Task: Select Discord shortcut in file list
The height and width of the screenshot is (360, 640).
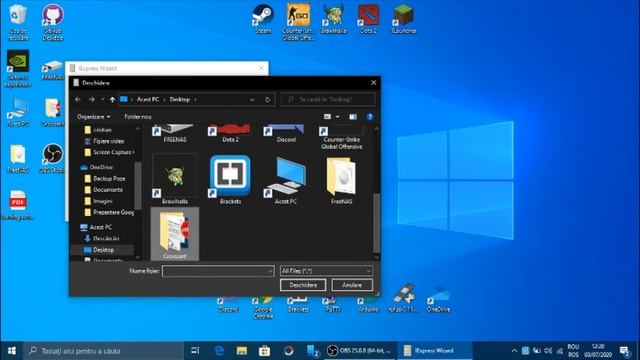Action: 286,134
